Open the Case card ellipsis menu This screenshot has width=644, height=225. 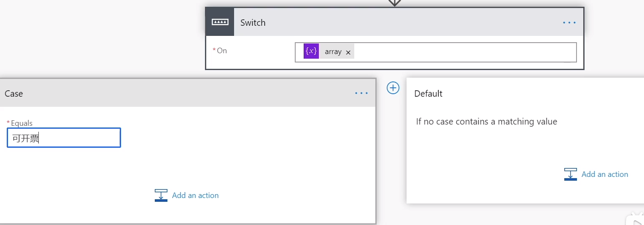click(361, 93)
